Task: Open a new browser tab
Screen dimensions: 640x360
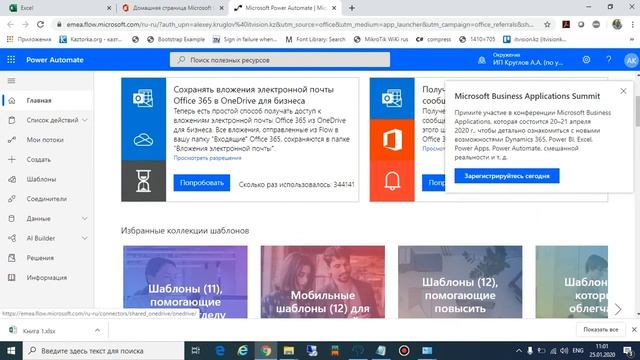Action: point(352,8)
